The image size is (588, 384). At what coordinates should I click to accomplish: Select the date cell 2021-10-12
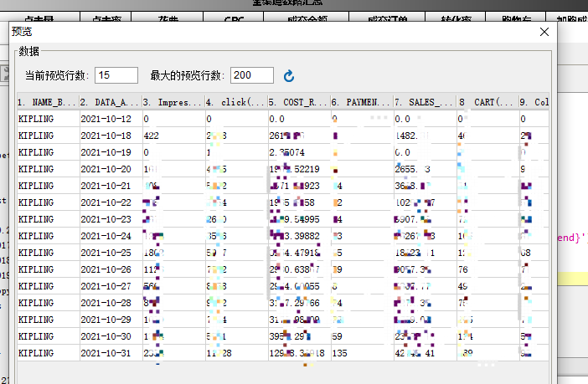pyautogui.click(x=111, y=119)
